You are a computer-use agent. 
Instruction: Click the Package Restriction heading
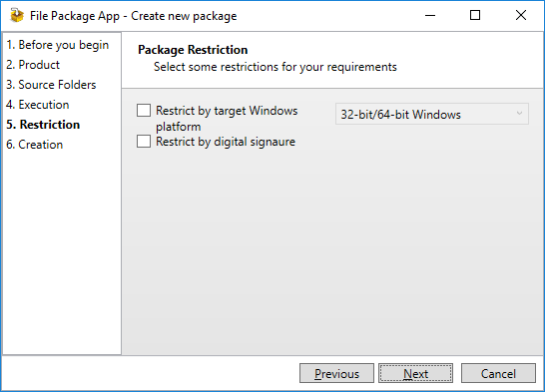tap(193, 50)
